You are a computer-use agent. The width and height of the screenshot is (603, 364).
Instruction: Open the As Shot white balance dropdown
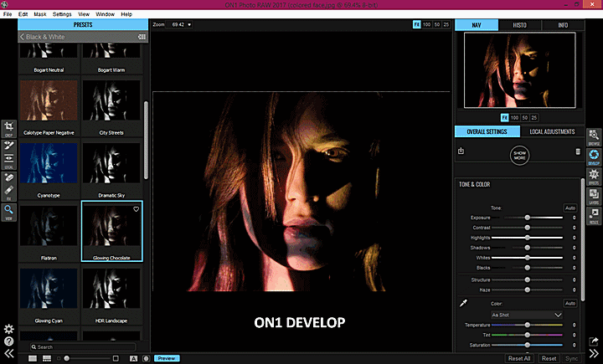pos(527,315)
